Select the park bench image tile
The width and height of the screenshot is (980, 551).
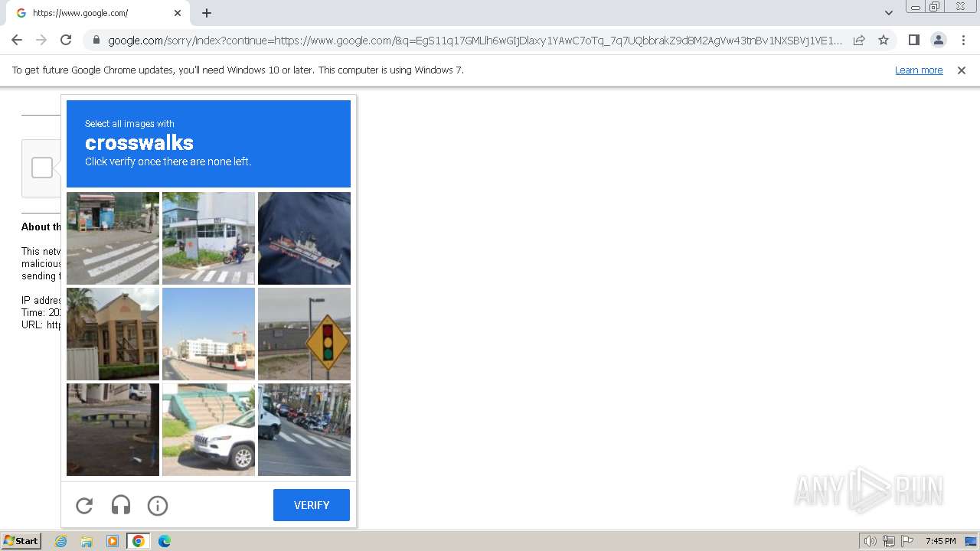tap(113, 429)
